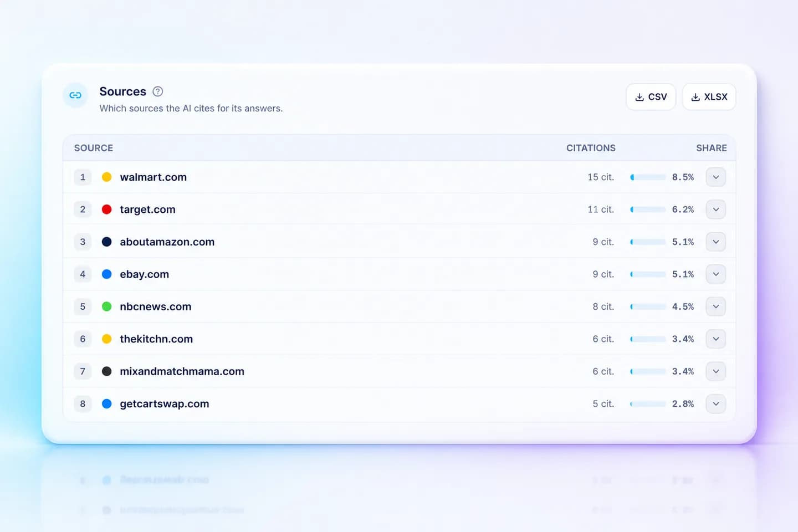This screenshot has height=532, width=798.
Task: Expand the thekitchn.com row chevron
Action: [x=716, y=339]
